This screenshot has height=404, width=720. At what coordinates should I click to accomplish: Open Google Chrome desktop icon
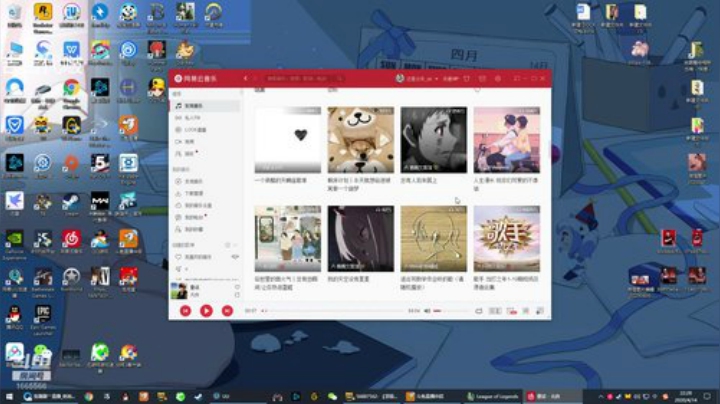(71, 91)
